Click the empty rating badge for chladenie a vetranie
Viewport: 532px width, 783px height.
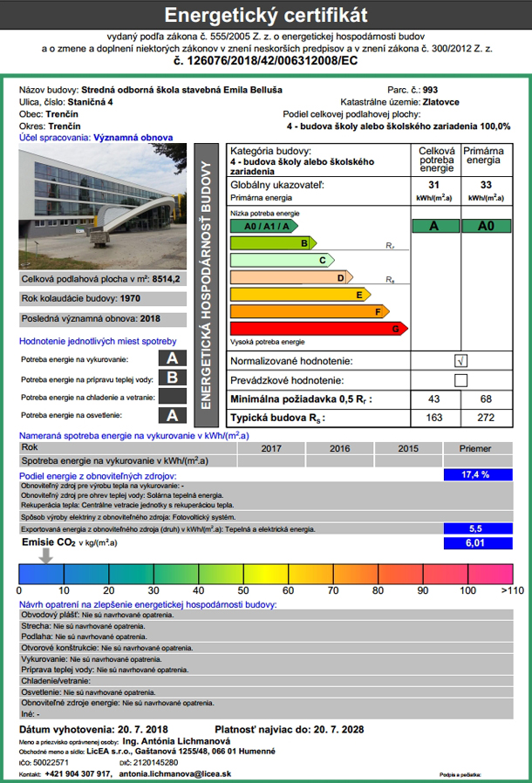[x=173, y=396]
